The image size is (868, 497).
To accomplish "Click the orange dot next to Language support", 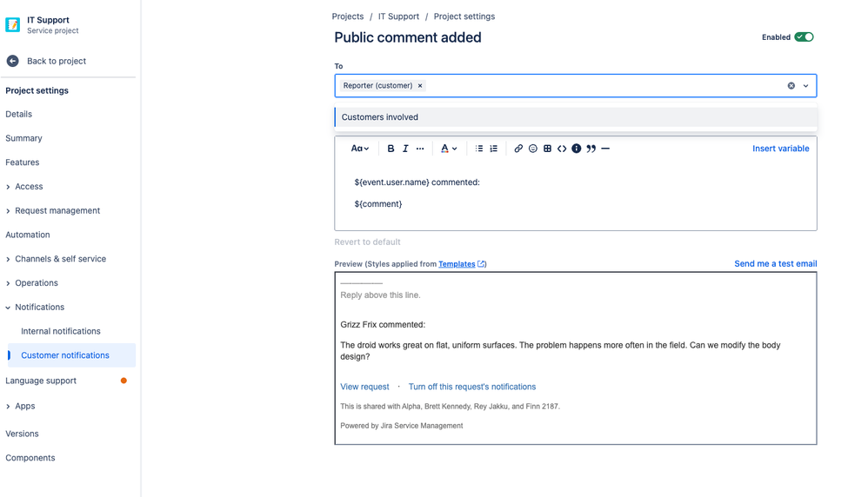I will pos(124,381).
